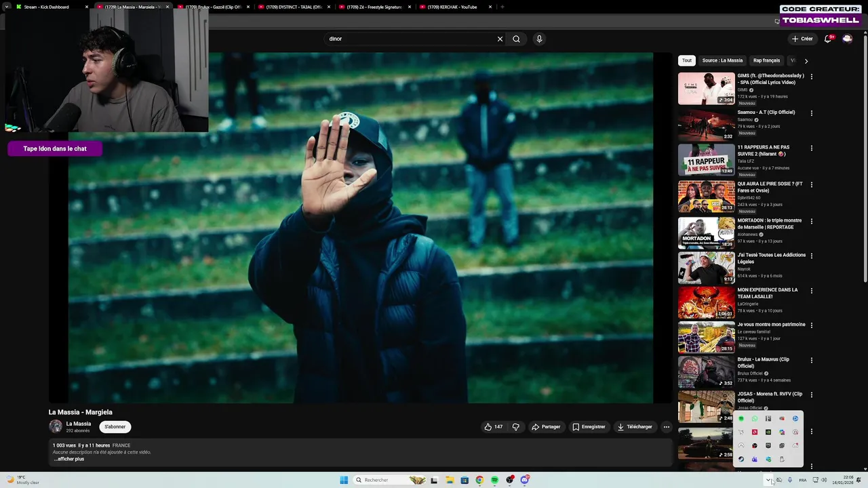Open J'ai Testé Toutes Les Addictions Légales title
The width and height of the screenshot is (868, 488).
pyautogui.click(x=772, y=258)
